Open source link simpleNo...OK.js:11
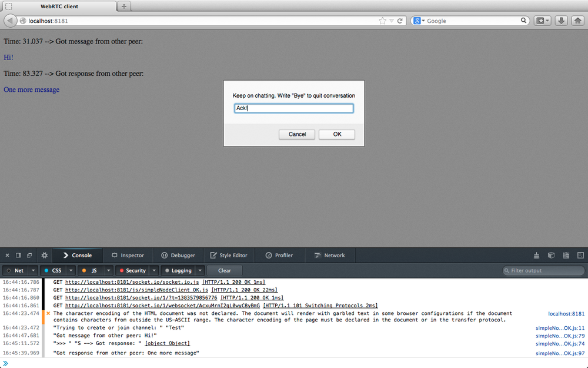588x368 pixels. tap(560, 328)
